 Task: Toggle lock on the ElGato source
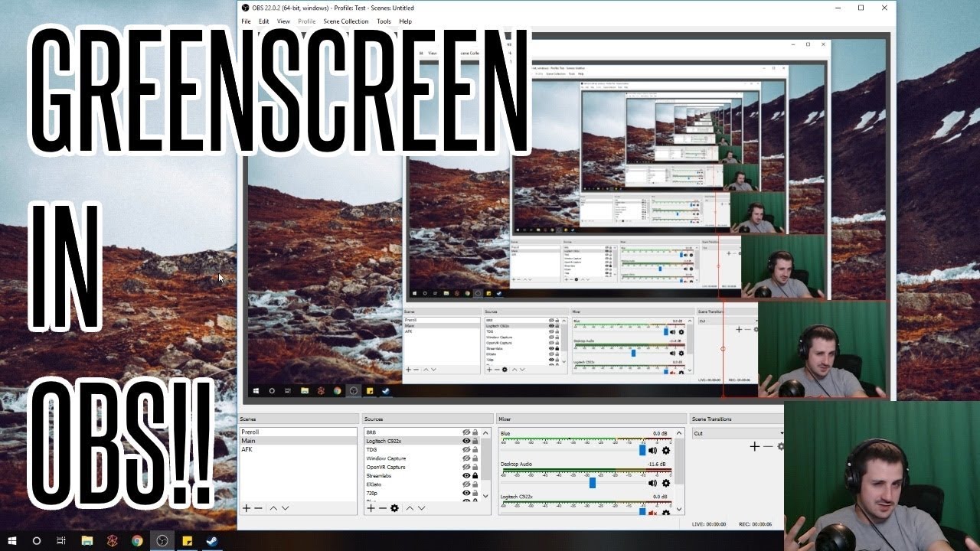click(475, 484)
